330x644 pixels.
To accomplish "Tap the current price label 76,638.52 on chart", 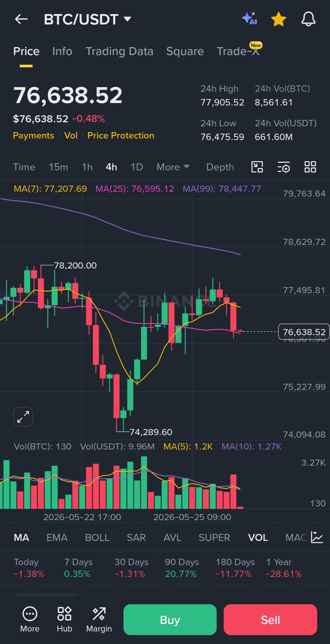I will [x=304, y=332].
